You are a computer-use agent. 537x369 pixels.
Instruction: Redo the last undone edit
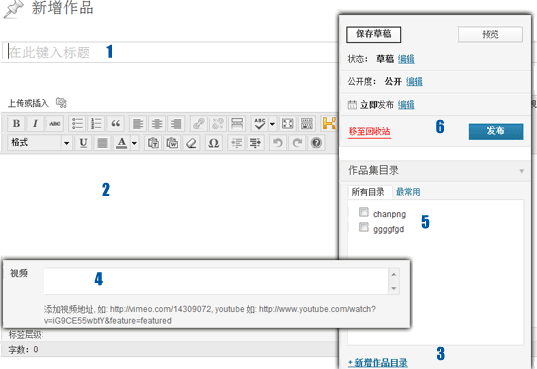coord(297,143)
